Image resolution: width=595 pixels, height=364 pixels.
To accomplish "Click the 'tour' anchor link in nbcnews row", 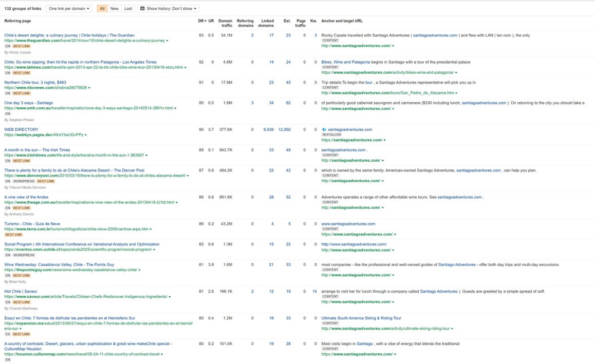I will point(369,82).
